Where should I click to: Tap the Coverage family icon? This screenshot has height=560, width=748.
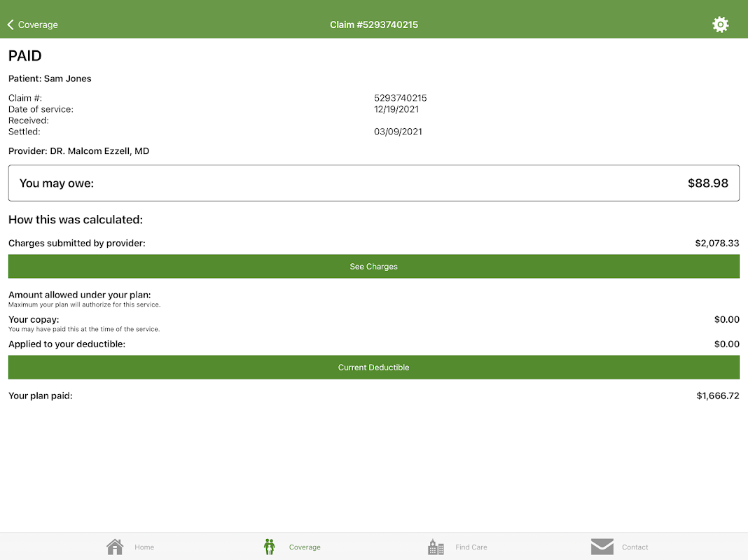pos(270,547)
